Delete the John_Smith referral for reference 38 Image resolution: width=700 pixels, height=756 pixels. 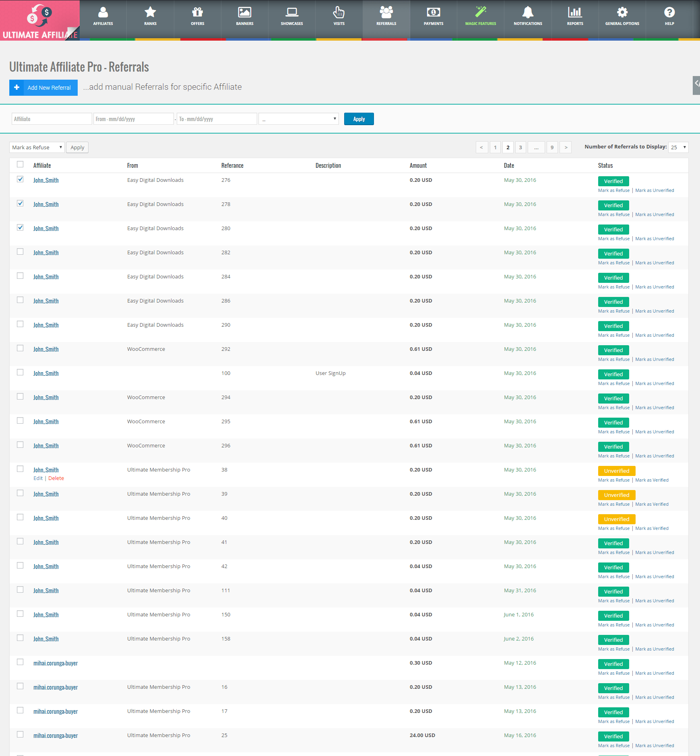(56, 478)
